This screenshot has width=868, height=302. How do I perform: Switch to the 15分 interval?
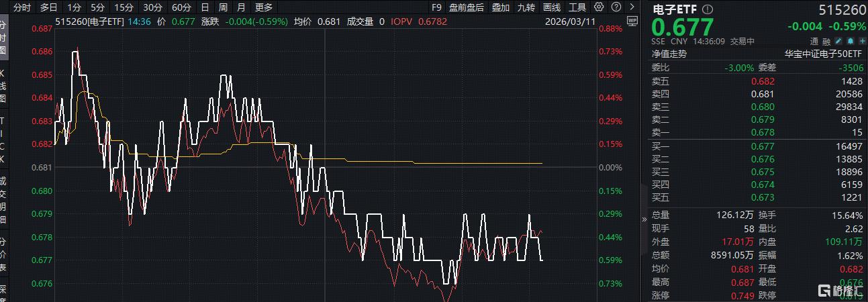pos(124,7)
